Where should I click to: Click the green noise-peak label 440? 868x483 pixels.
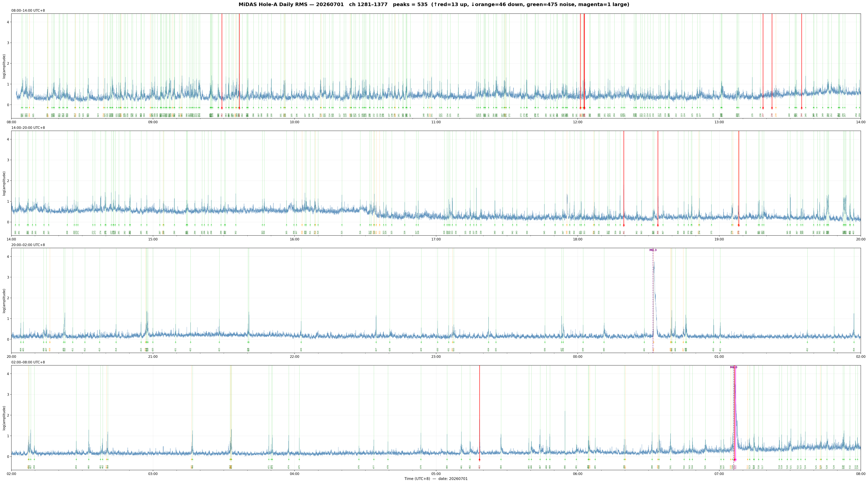(604, 350)
